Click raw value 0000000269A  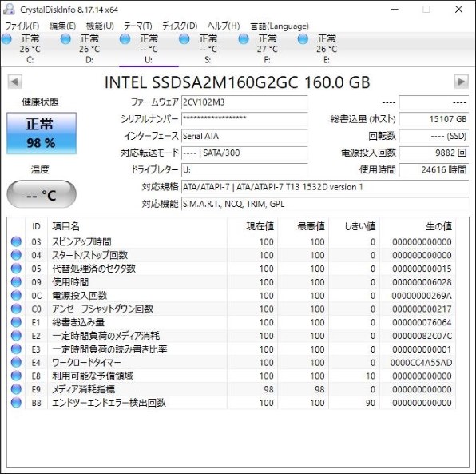[422, 295]
